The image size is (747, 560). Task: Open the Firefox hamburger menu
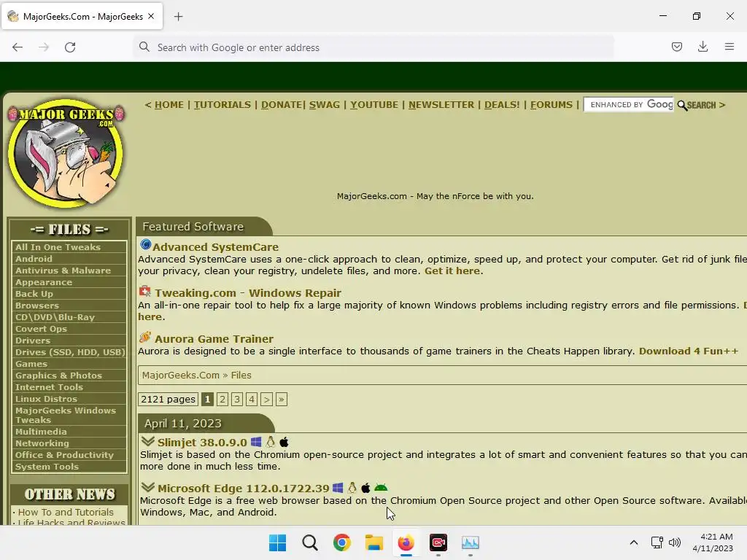pyautogui.click(x=729, y=47)
